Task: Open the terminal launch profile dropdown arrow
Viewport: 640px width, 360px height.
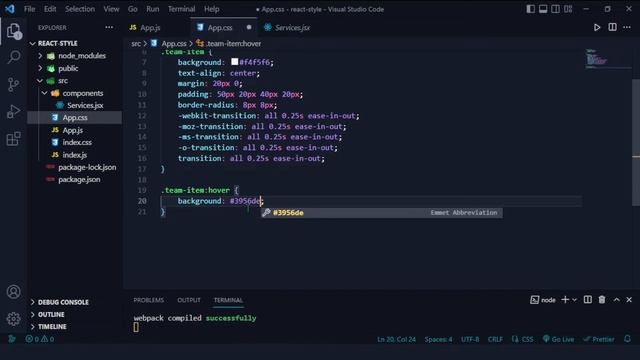Action: pos(575,300)
